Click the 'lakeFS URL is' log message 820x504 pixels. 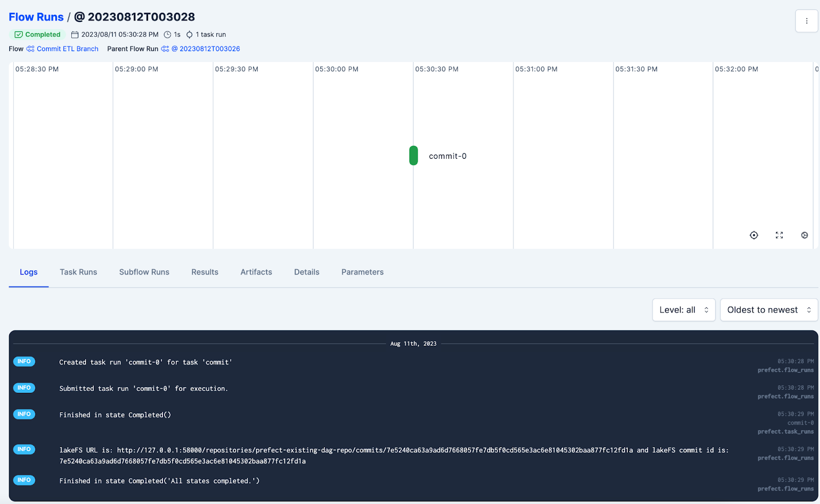394,455
